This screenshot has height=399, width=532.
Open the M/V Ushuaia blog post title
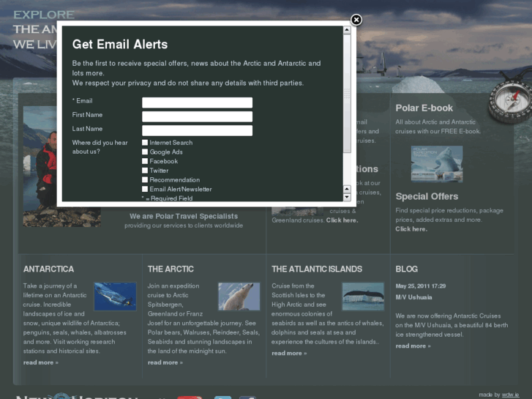click(x=413, y=297)
